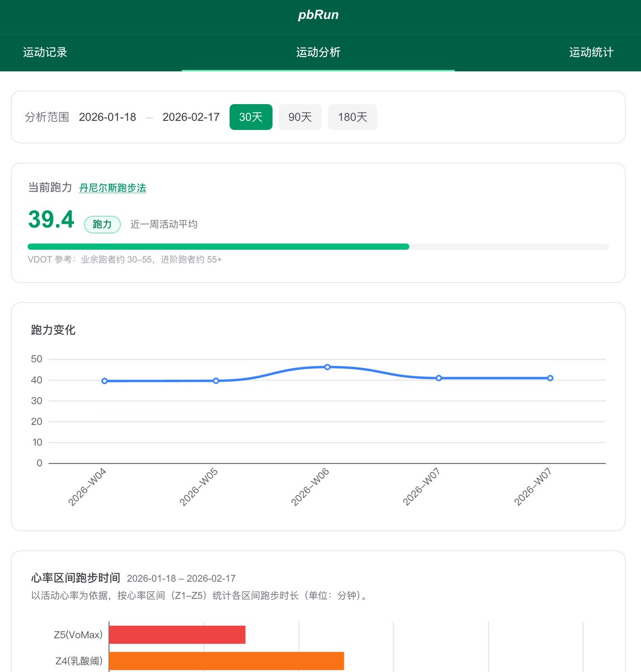The width and height of the screenshot is (641, 672).
Task: Switch to the 运动统计 tab
Action: point(591,53)
